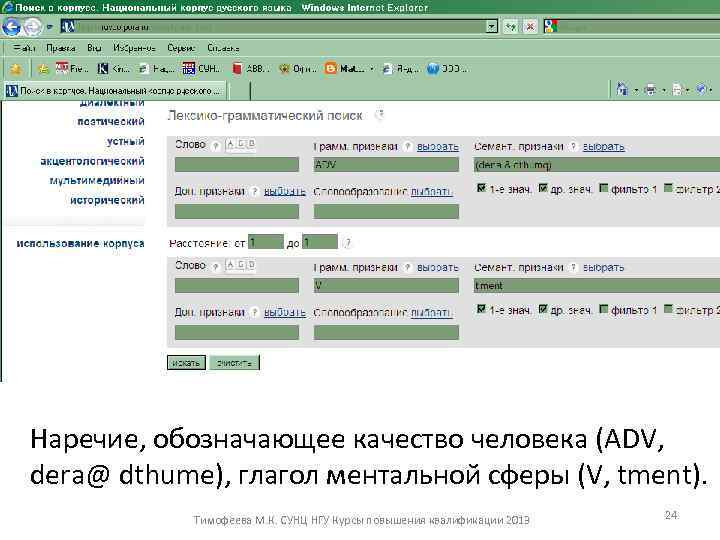Toggle second word's 1-е знач. checkbox

pos(481,309)
